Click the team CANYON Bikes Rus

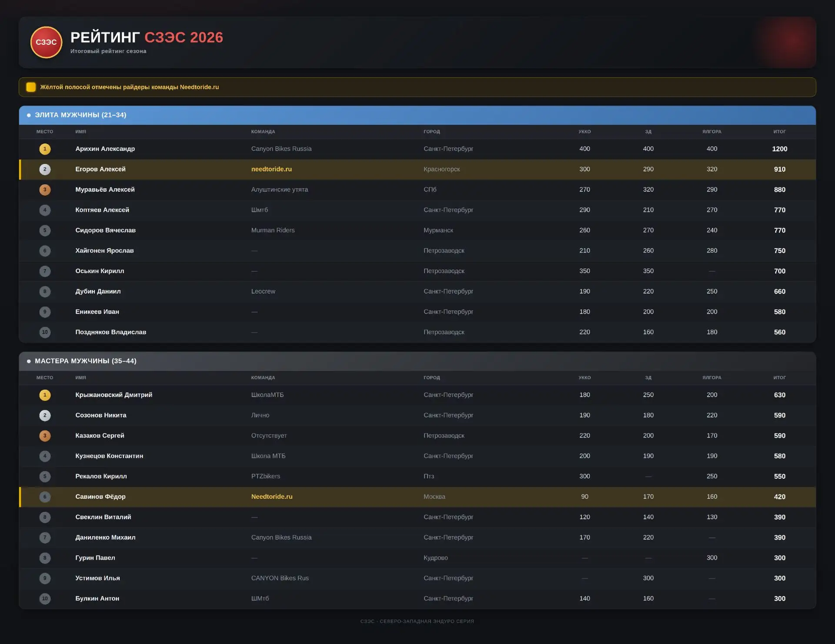(x=280, y=578)
